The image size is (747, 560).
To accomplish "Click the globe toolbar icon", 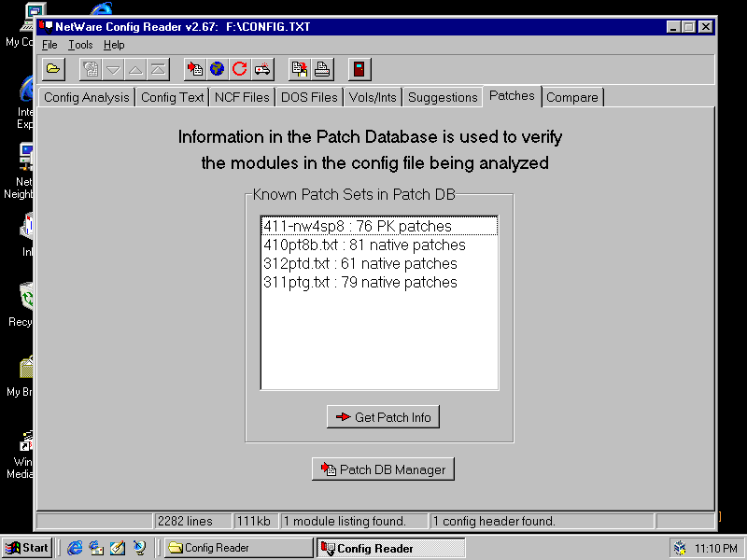I will tap(218, 69).
